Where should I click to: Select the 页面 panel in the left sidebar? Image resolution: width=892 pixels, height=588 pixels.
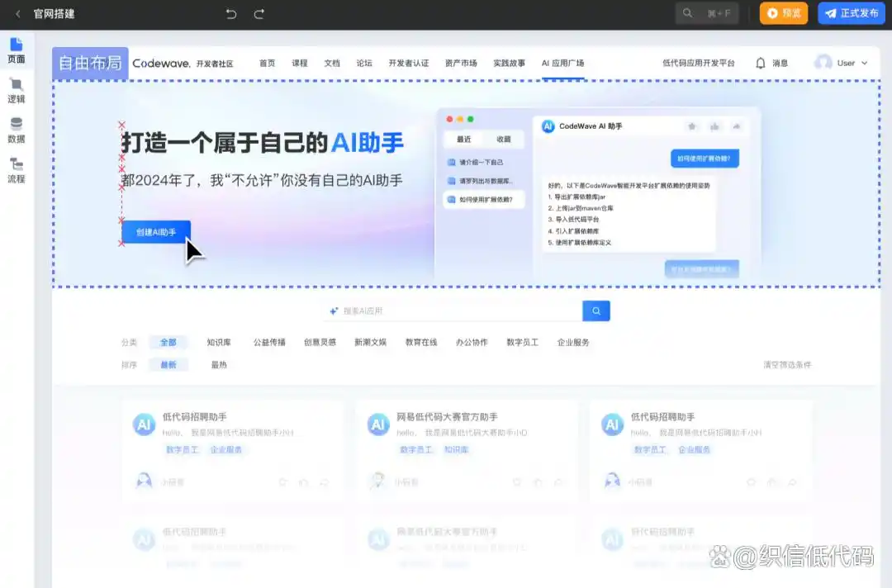[17, 50]
